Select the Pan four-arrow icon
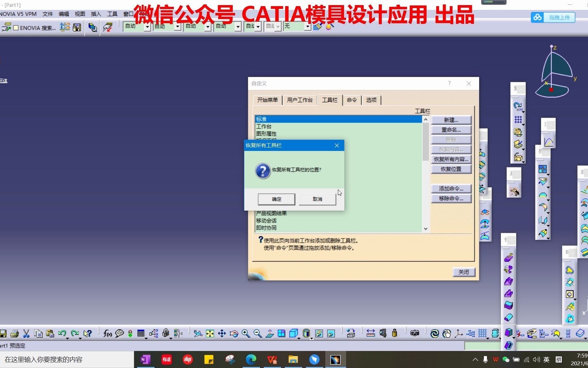 (x=222, y=334)
